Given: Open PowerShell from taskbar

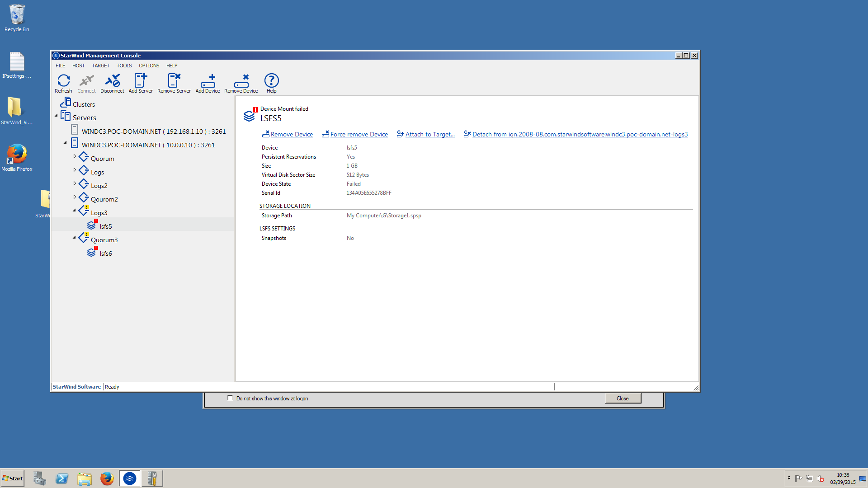Looking at the screenshot, I should pos(62,479).
